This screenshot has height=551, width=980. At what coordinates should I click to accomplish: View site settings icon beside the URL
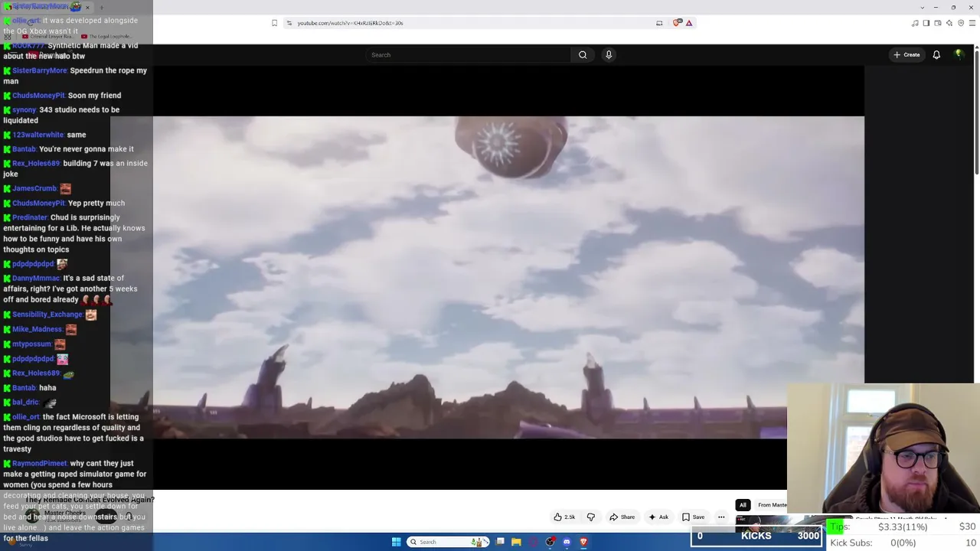[x=289, y=23]
